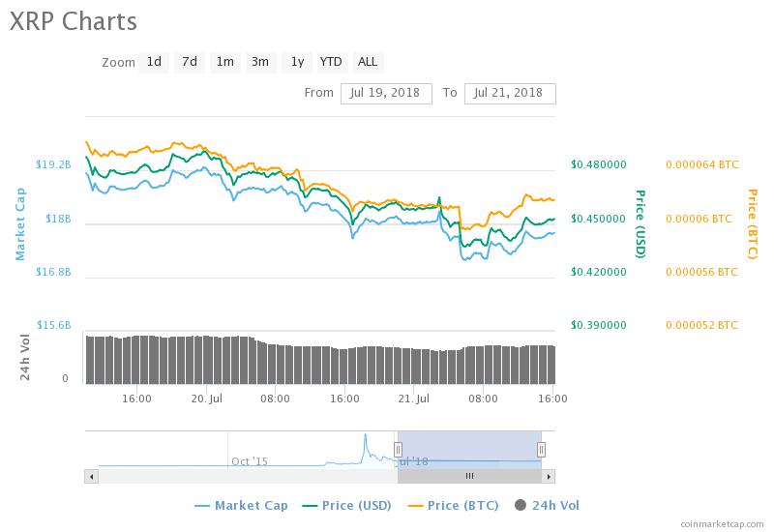Viewport: 774px width, 532px height.
Task: Set chart zoom to 3m
Action: click(x=260, y=62)
